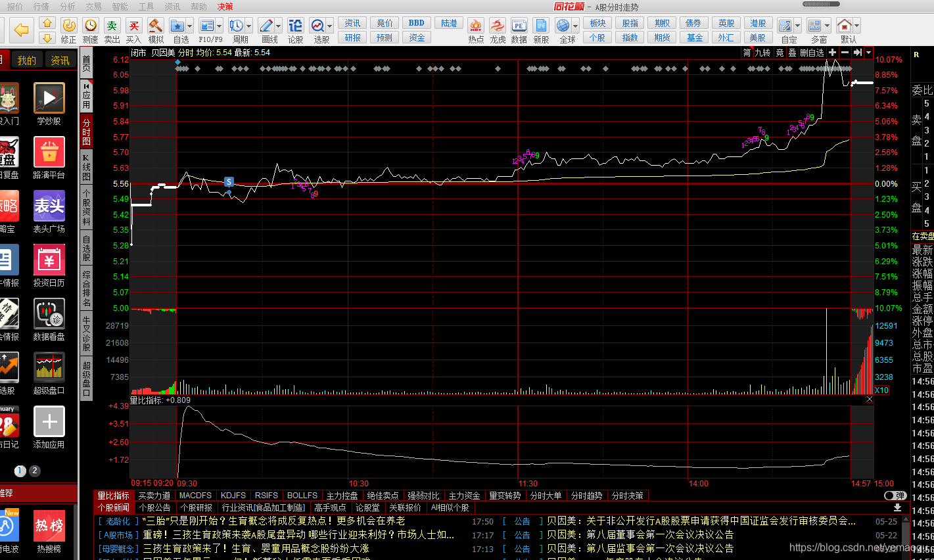The width and height of the screenshot is (934, 560).
Task: Click the yellow back arrow icon
Action: [x=22, y=30]
